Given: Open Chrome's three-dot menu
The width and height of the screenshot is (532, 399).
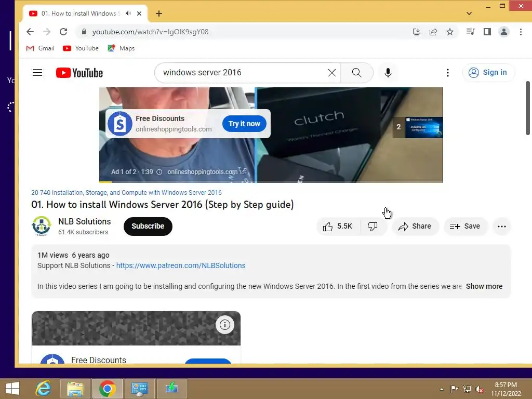Looking at the screenshot, I should 521,32.
